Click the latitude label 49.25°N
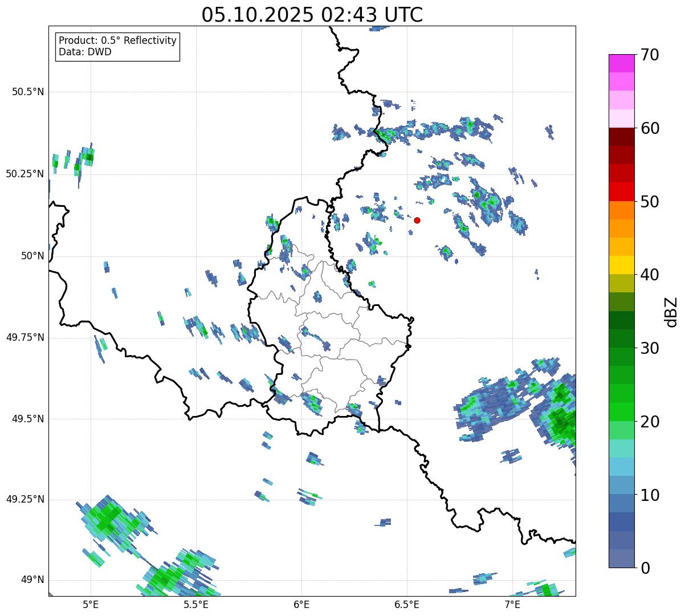The height and width of the screenshot is (616, 685). [25, 499]
